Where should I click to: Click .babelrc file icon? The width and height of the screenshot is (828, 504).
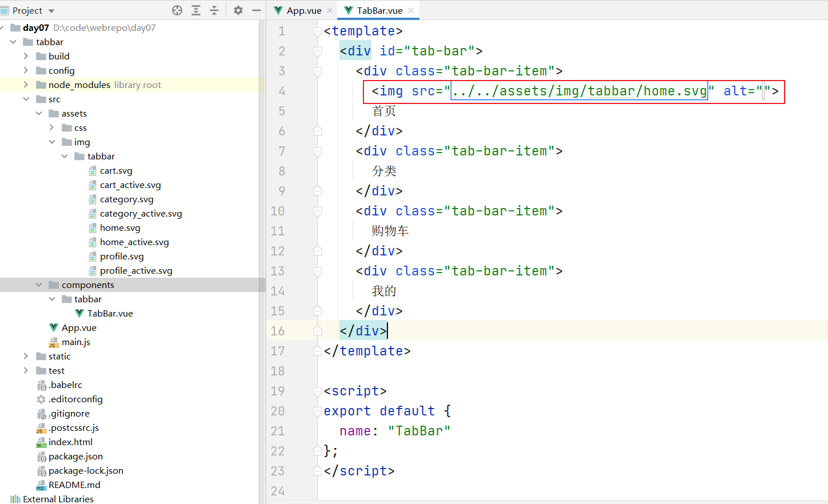41,385
